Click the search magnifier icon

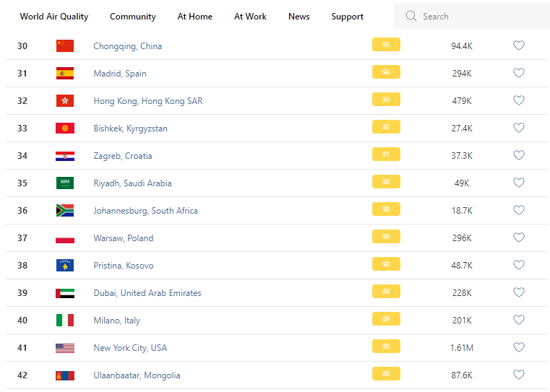click(411, 16)
